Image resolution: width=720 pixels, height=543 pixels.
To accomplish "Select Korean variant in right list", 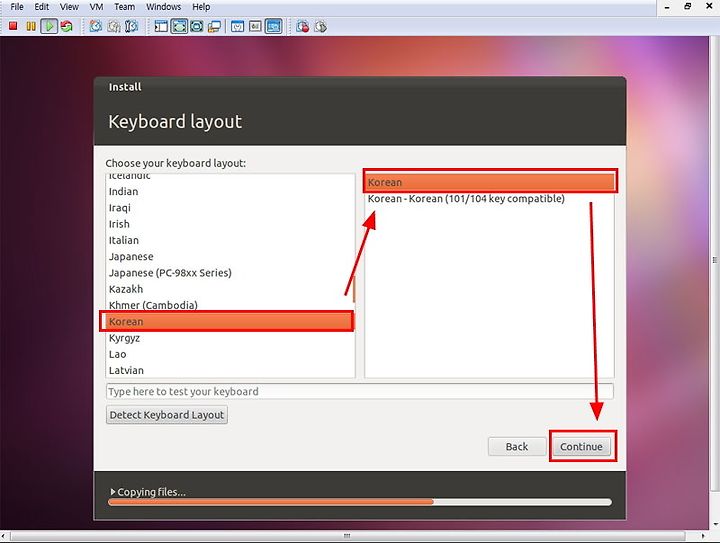I will (489, 182).
